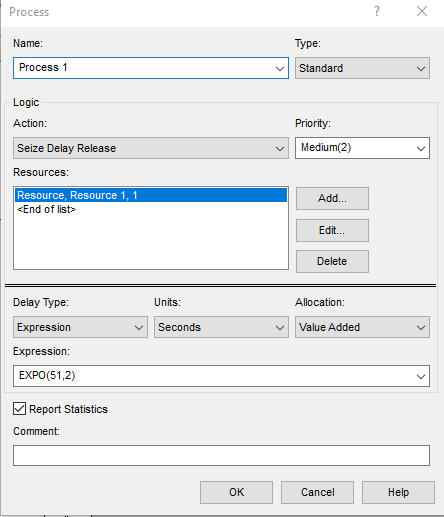This screenshot has height=517, width=444.
Task: Select the End of list entry
Action: coord(47,209)
